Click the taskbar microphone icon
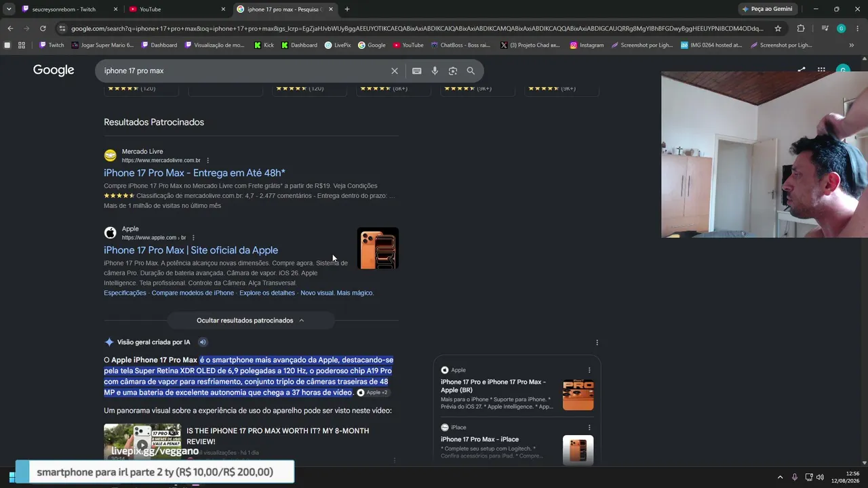Screen dimensions: 868x488 pyautogui.click(x=795, y=477)
